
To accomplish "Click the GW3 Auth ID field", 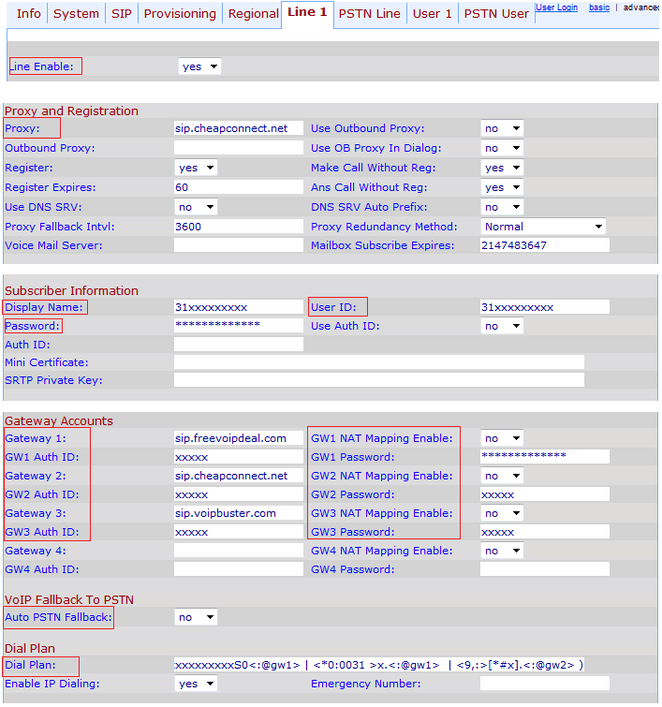I will 239,532.
